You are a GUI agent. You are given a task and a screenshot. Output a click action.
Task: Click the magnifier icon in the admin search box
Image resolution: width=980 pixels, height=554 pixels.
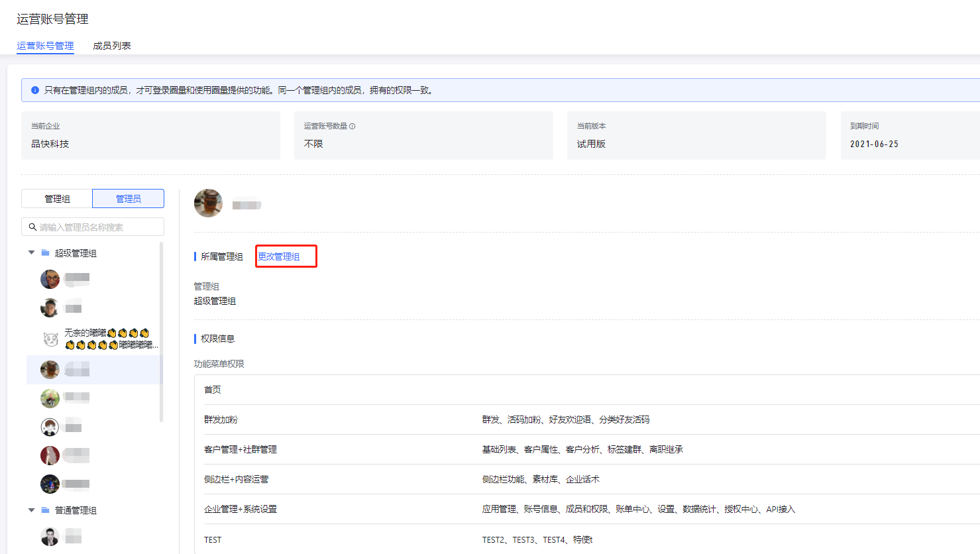pyautogui.click(x=32, y=227)
